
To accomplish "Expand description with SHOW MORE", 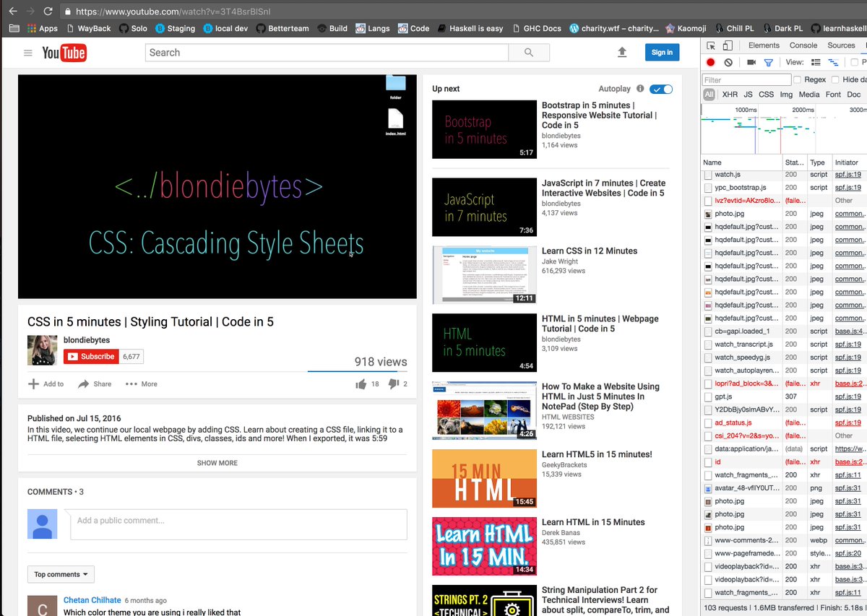I will [217, 463].
